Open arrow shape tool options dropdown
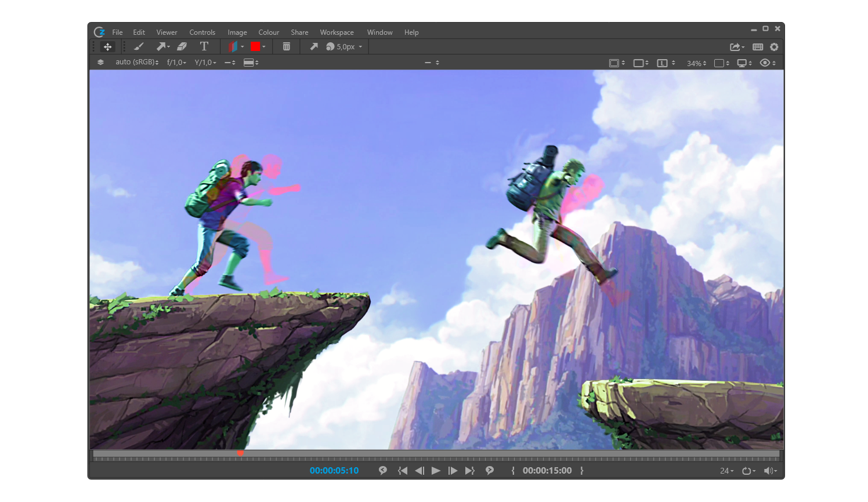This screenshot has height=502, width=868. (x=169, y=47)
